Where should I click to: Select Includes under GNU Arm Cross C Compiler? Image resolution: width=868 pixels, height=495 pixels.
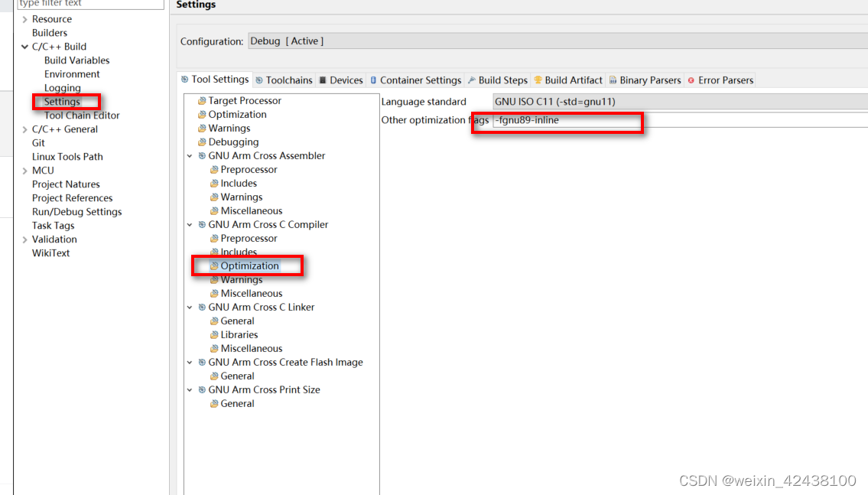click(239, 252)
